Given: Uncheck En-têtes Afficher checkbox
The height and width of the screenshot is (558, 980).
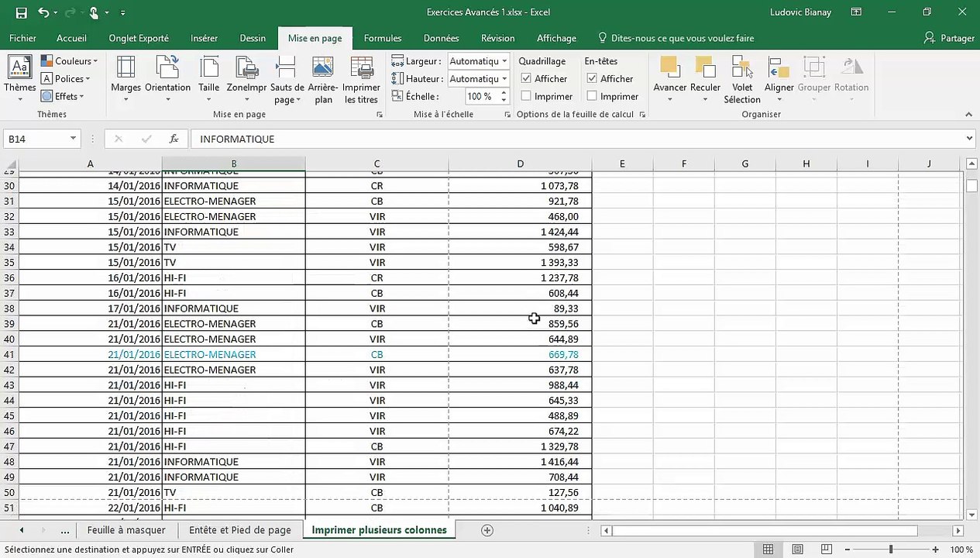Looking at the screenshot, I should click(x=592, y=78).
